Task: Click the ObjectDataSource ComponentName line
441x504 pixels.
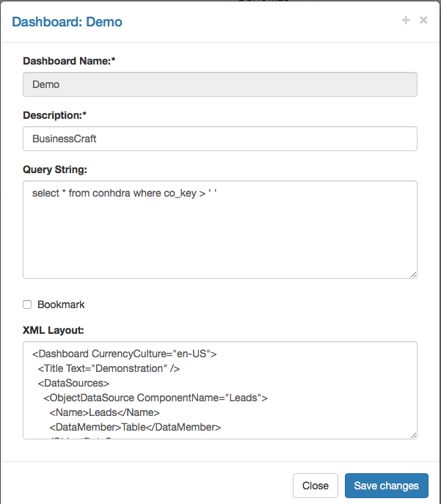Action: [156, 398]
